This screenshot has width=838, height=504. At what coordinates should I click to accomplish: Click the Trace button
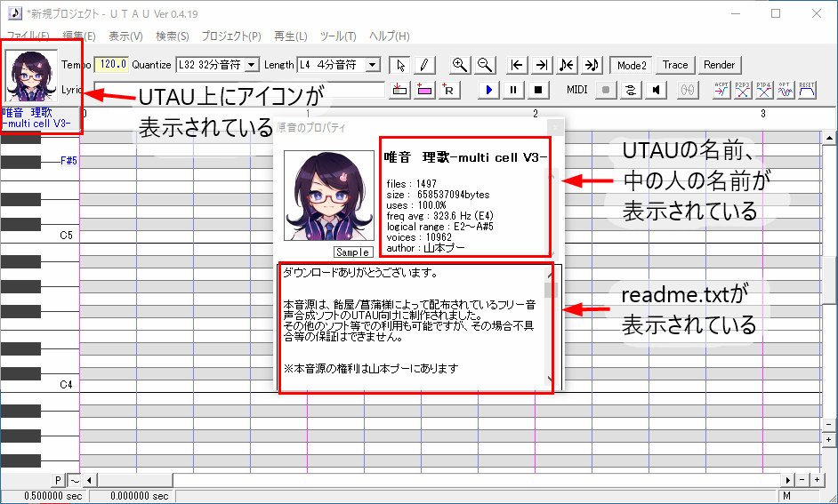(675, 65)
